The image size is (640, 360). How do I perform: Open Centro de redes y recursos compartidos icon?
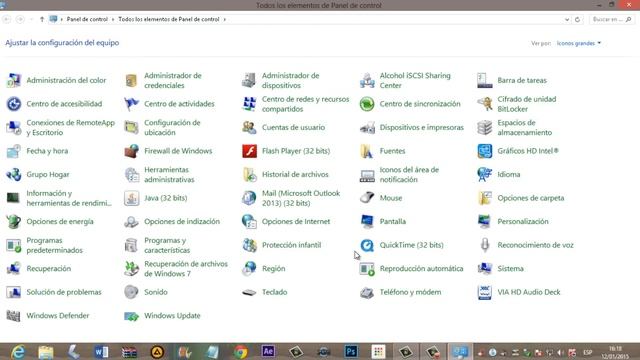249,104
